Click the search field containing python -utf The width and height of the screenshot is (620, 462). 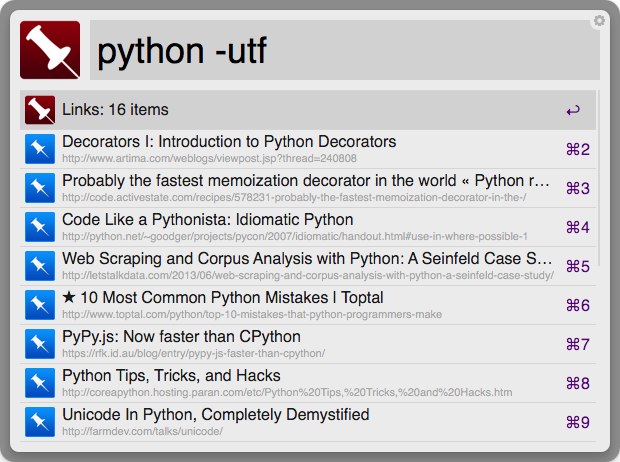[x=340, y=52]
